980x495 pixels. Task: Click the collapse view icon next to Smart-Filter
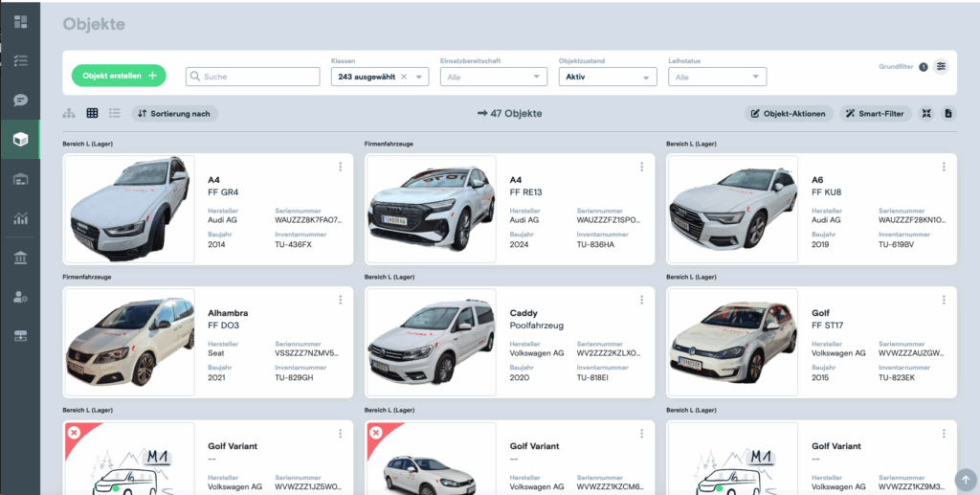pyautogui.click(x=925, y=114)
